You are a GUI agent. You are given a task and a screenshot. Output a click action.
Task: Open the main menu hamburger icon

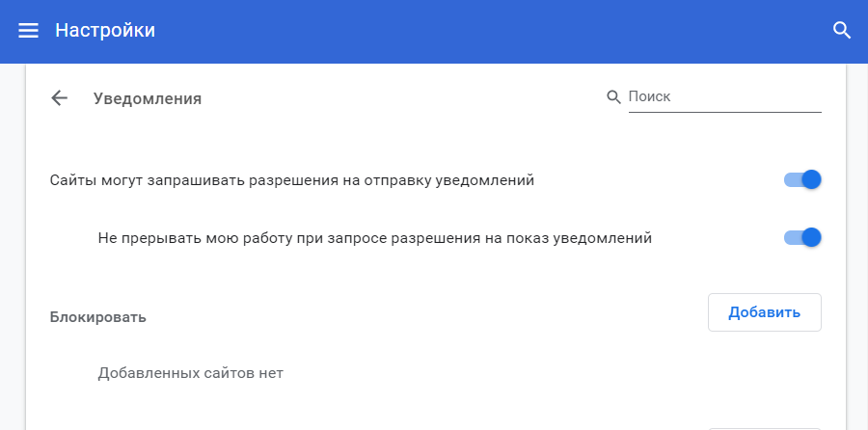point(29,31)
